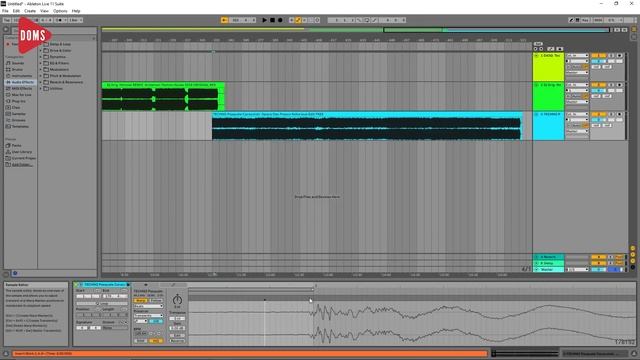Screen dimensions: 640x360
Task: Select the Master track header
Action: [x=549, y=269]
